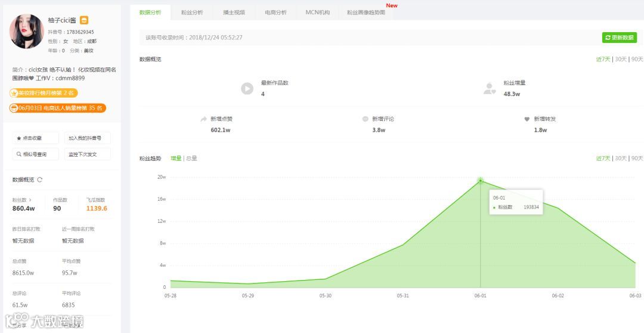Switch fan trend chart to 总量
Viewport: 644px width, 333px height.
191,158
